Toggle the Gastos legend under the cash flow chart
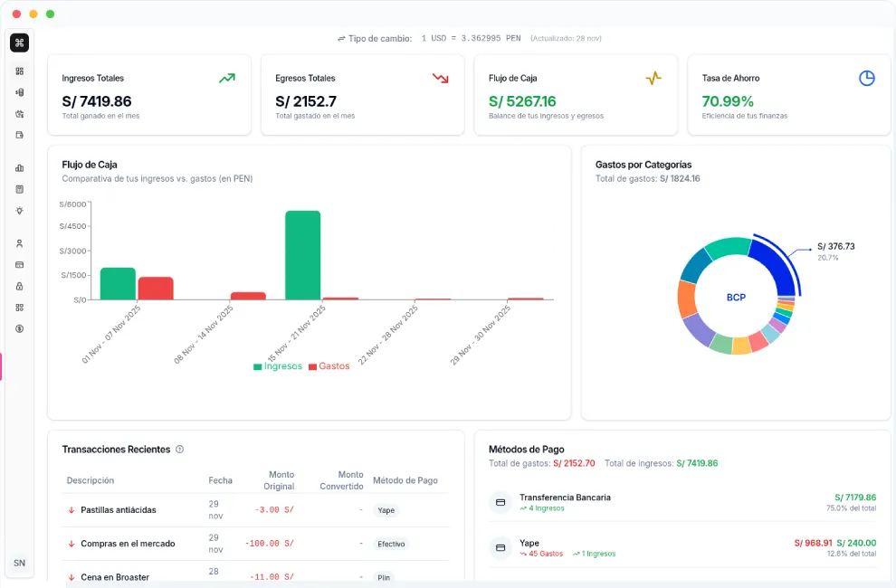This screenshot has height=588, width=896. pos(331,365)
